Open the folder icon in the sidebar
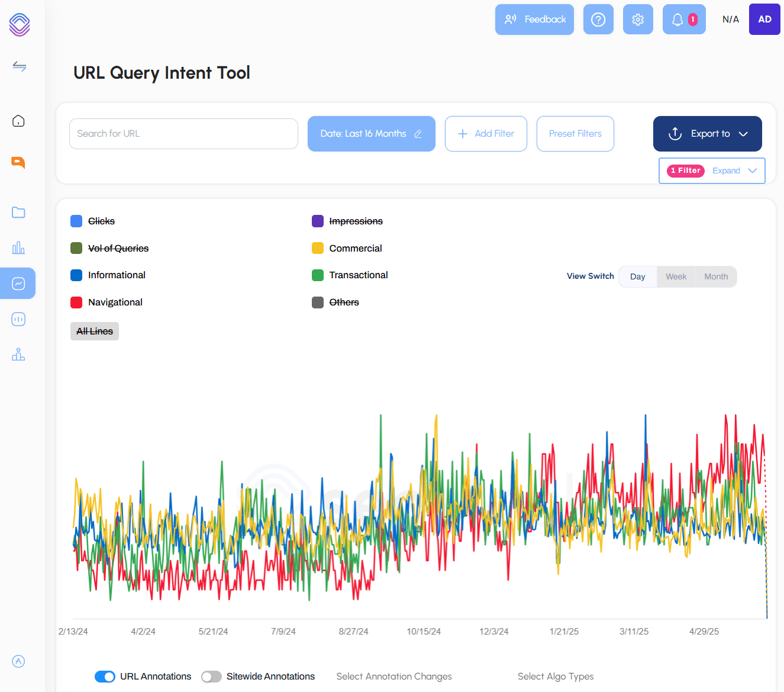This screenshot has width=784, height=692. click(18, 212)
